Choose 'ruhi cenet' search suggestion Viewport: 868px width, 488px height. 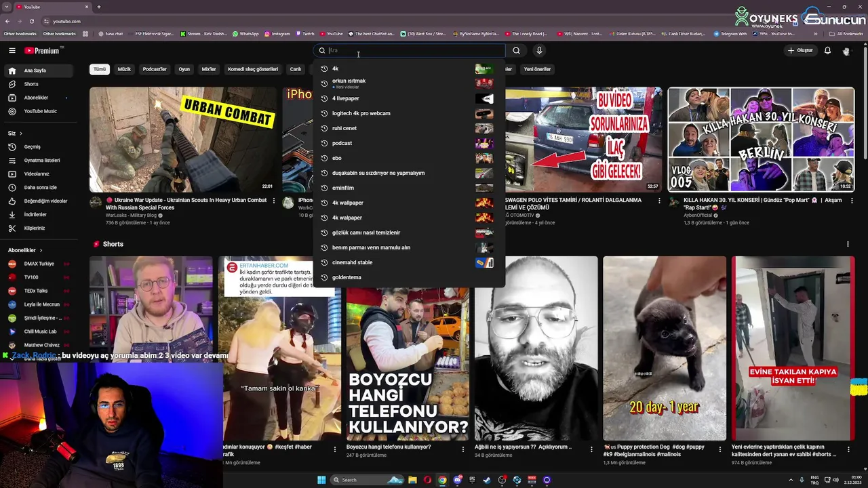[x=409, y=128]
